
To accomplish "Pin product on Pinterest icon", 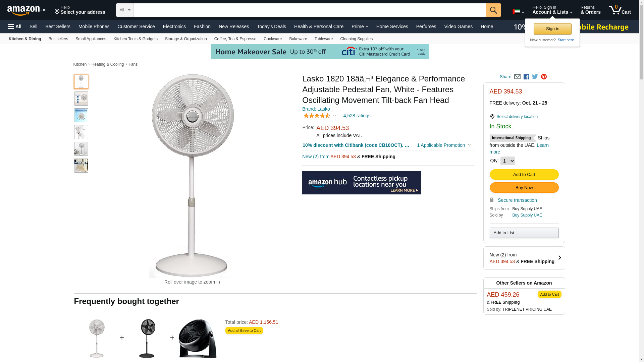I will point(544,77).
